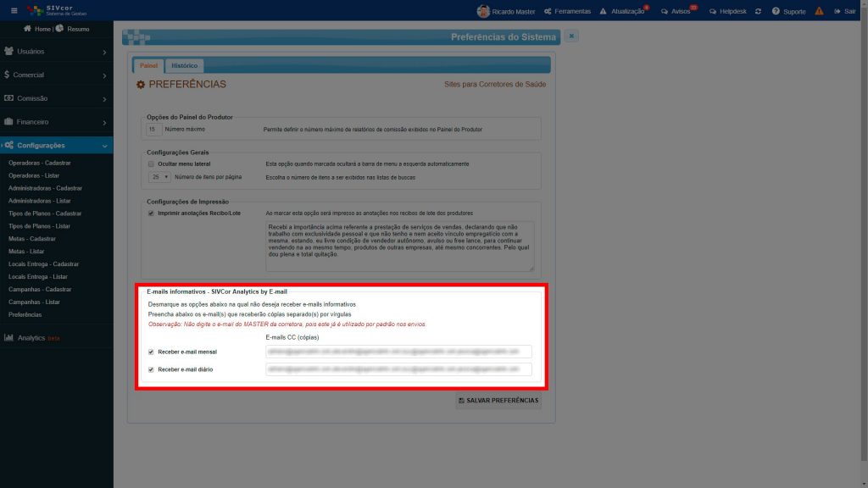Click the Comissão money icon
868x488 pixels.
8,98
